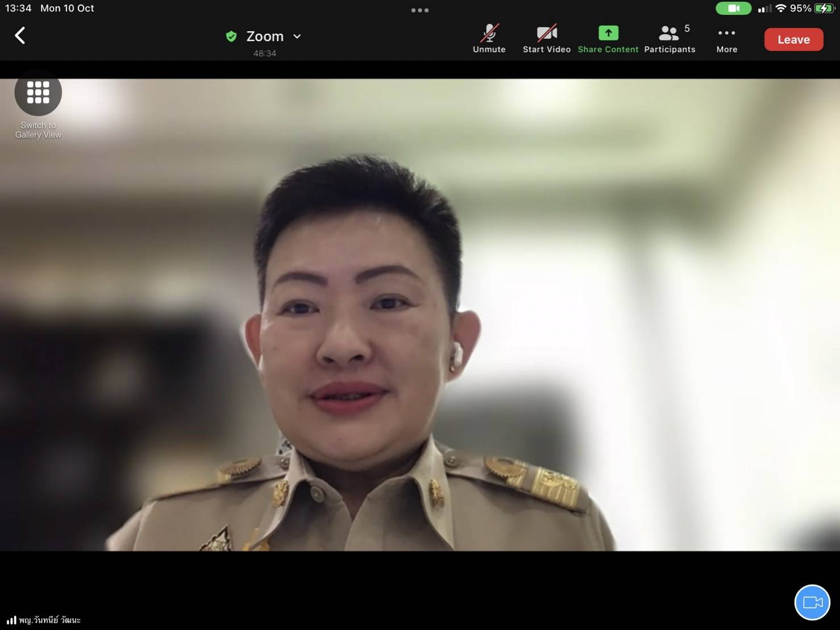This screenshot has height=630, width=840.
Task: Open Share Content
Action: coord(608,39)
